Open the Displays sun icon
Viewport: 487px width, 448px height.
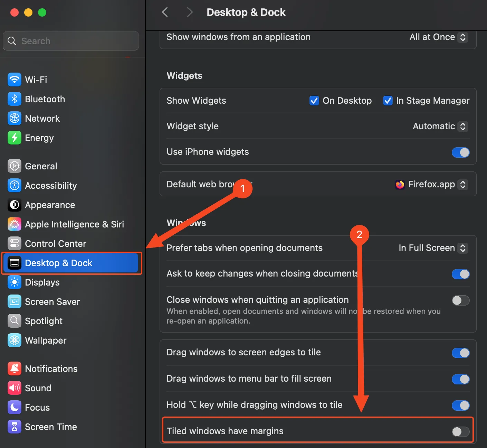tap(15, 282)
